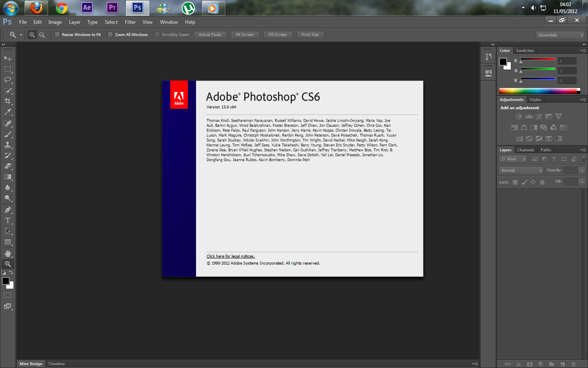Viewport: 588px width, 368px height.
Task: Toggle Quick Mask mode
Action: click(x=8, y=295)
